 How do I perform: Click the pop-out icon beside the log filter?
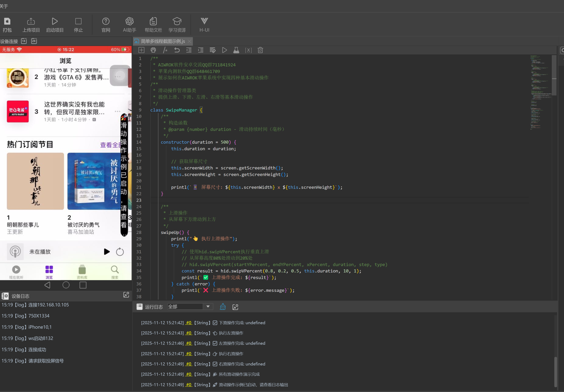235,307
